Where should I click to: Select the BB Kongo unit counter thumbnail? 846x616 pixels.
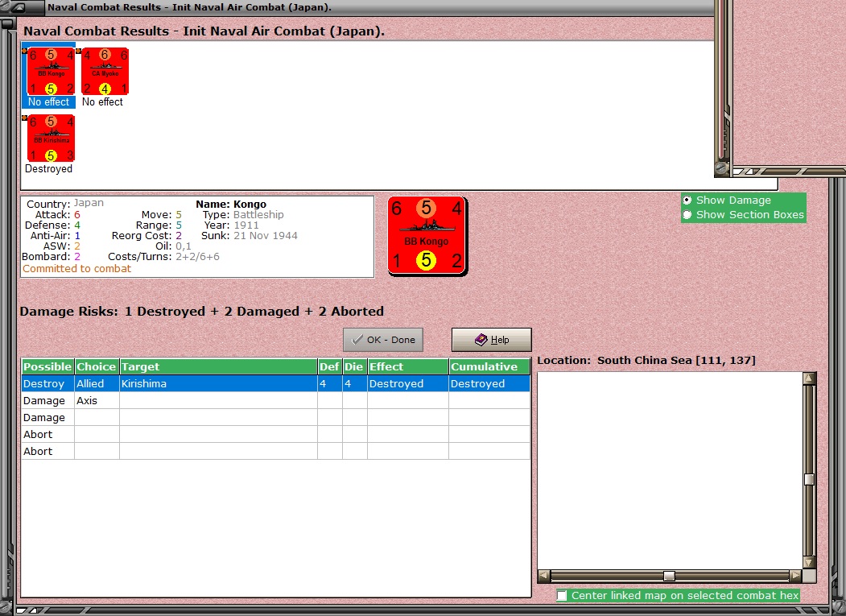pos(51,72)
